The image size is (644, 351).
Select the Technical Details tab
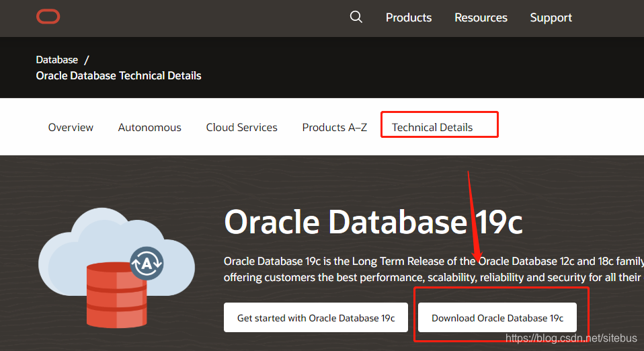click(x=432, y=127)
